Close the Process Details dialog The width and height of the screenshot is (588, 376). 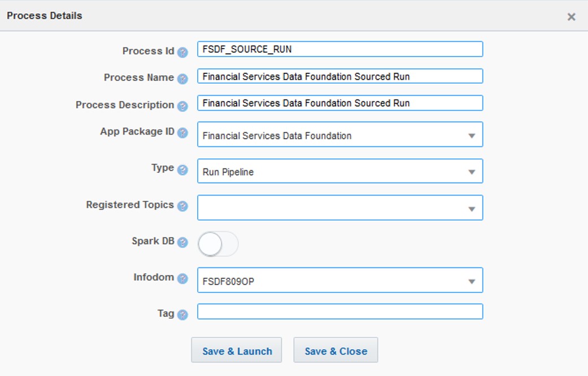[571, 17]
